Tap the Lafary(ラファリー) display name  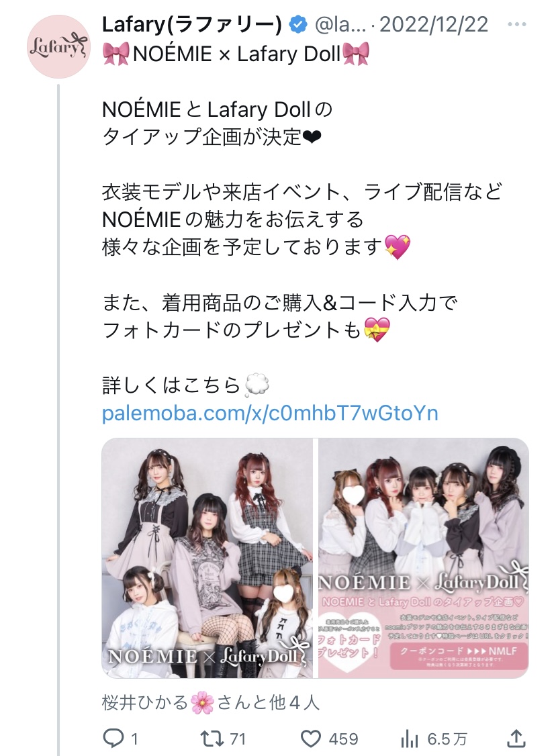pyautogui.click(x=192, y=25)
